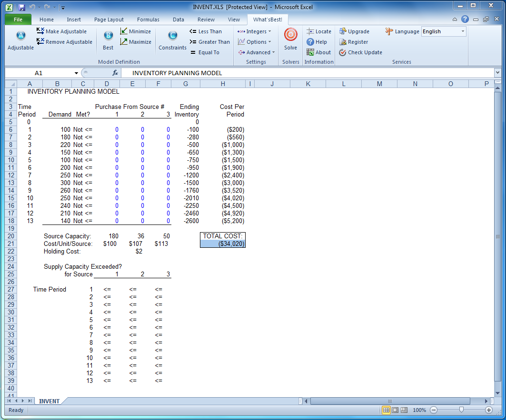Click the zoom slider handle in status bar

(461, 410)
